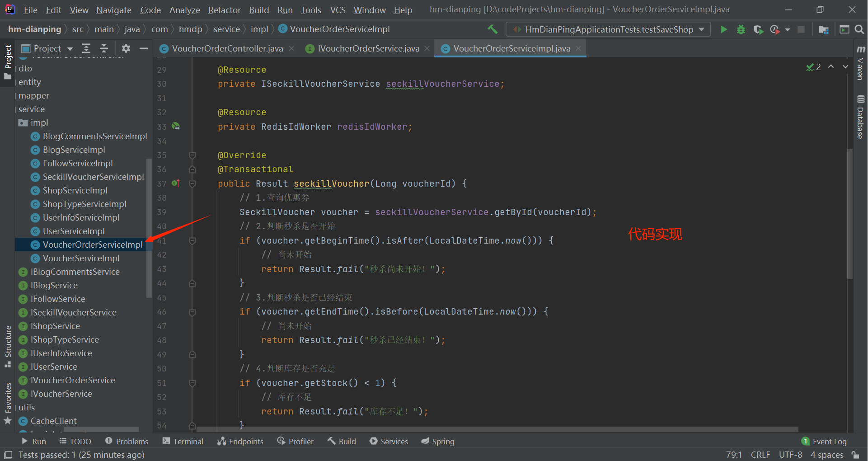Open the Event Log
This screenshot has width=868, height=461.
pos(824,441)
